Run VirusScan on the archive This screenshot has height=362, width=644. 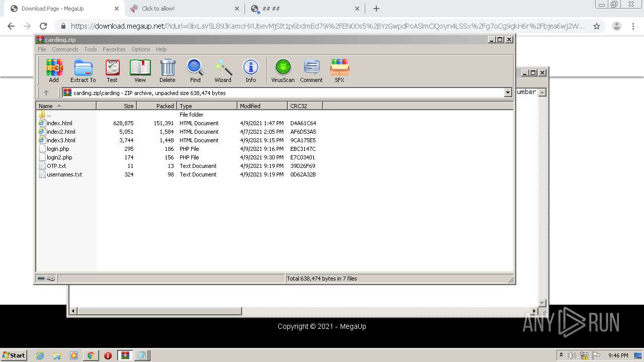(x=283, y=70)
